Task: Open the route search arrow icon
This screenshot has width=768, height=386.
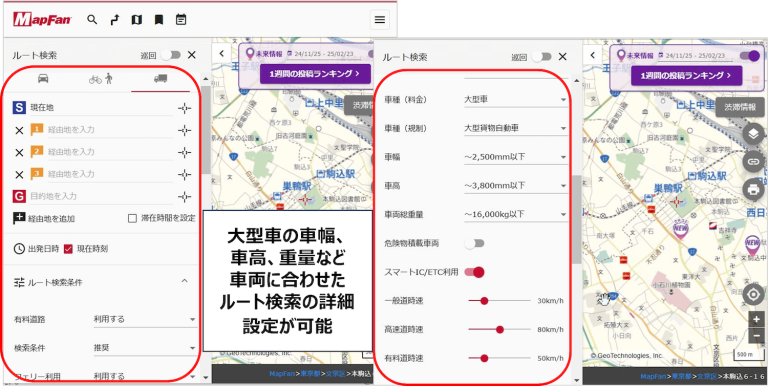Action: 115,20
